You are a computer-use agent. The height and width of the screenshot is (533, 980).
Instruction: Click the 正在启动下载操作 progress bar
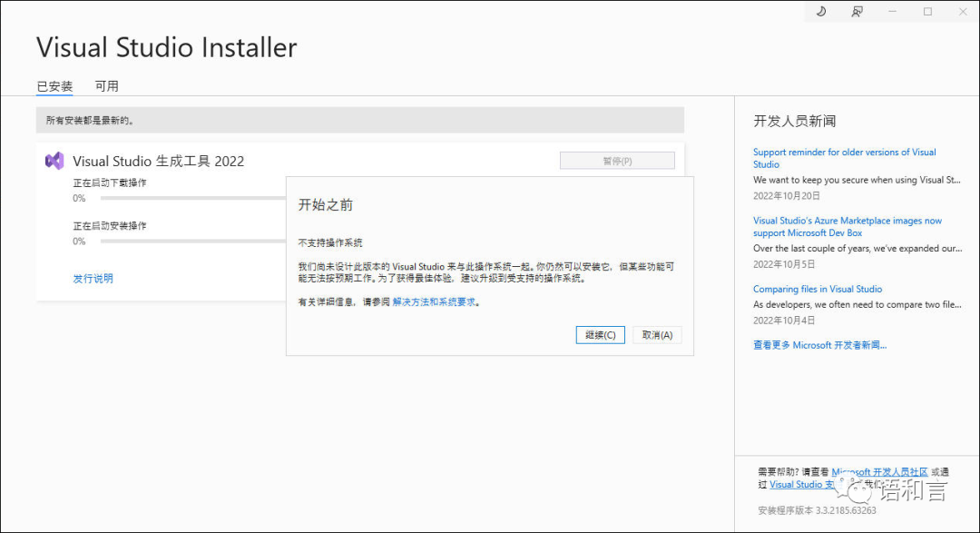[x=192, y=198]
